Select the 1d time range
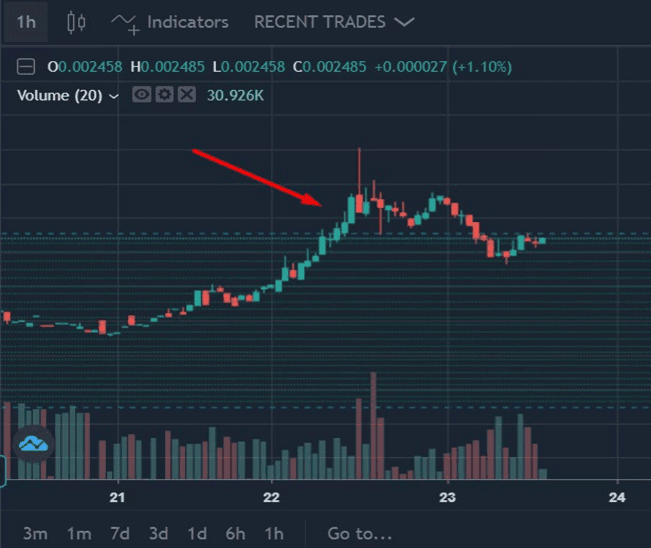 pos(197,533)
